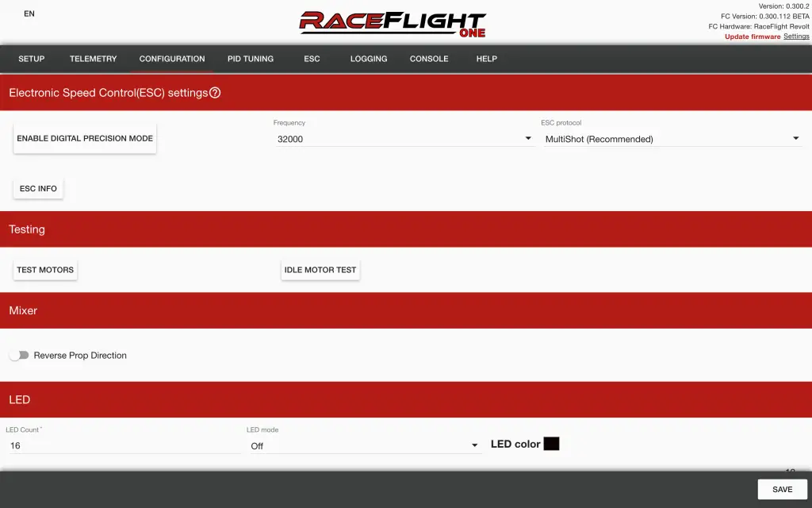This screenshot has height=508, width=812.
Task: Open the Settings link
Action: (795, 36)
